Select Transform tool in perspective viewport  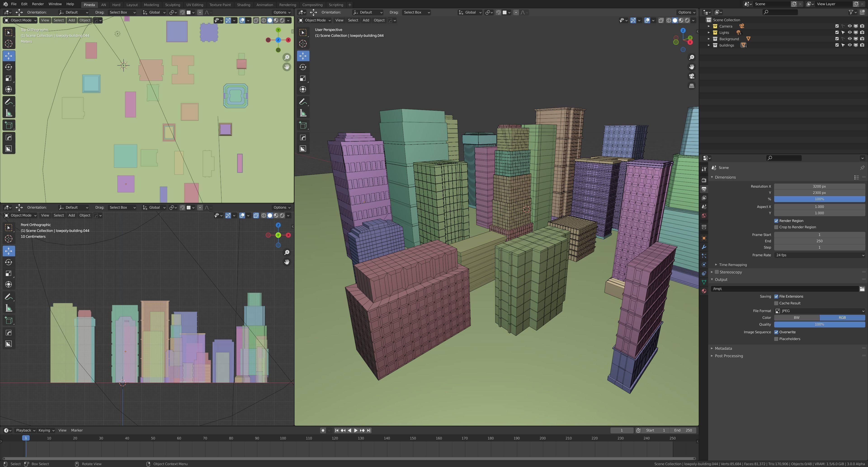point(303,89)
